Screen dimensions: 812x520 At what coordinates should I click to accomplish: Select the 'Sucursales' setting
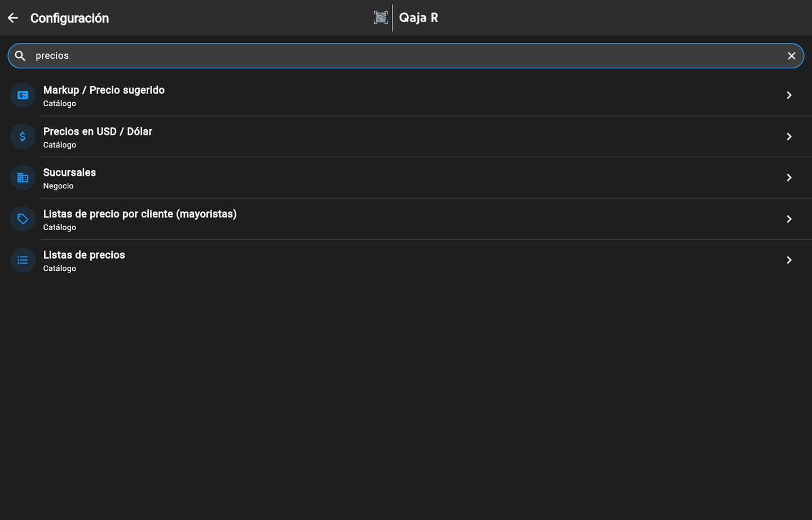tap(406, 178)
